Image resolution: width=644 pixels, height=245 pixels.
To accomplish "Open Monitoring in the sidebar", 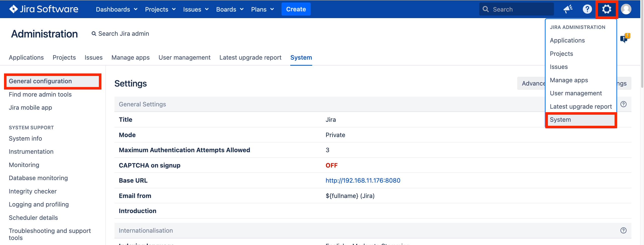I will (24, 165).
